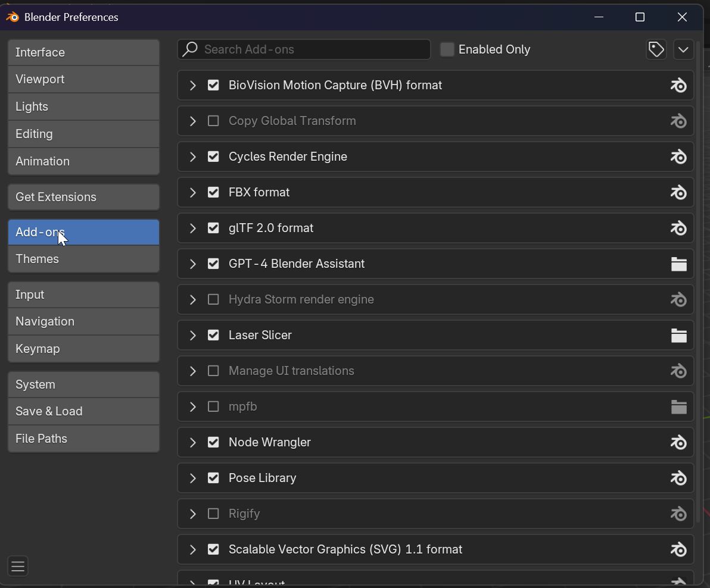Check the Enabled Only filter
Screen dimensions: 710x588
(x=447, y=49)
